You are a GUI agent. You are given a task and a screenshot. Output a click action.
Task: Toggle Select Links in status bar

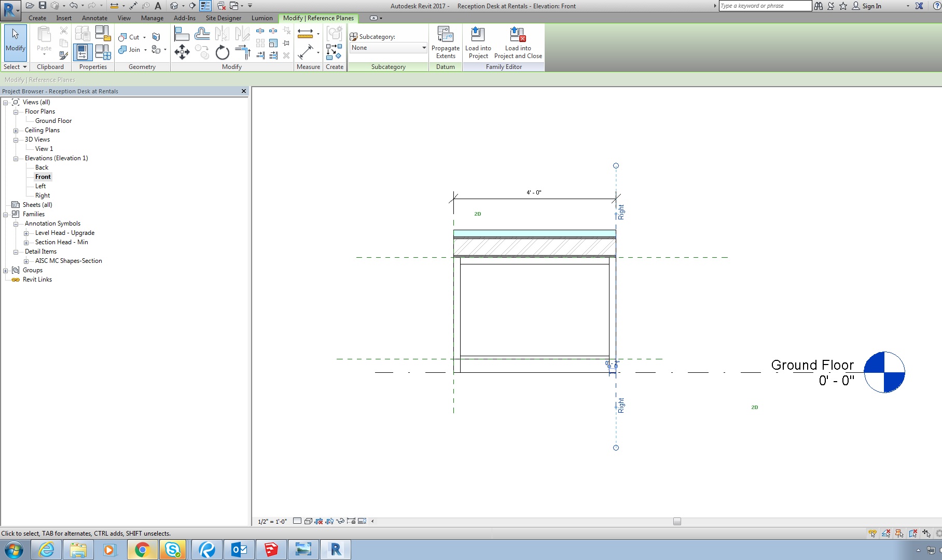(x=872, y=533)
